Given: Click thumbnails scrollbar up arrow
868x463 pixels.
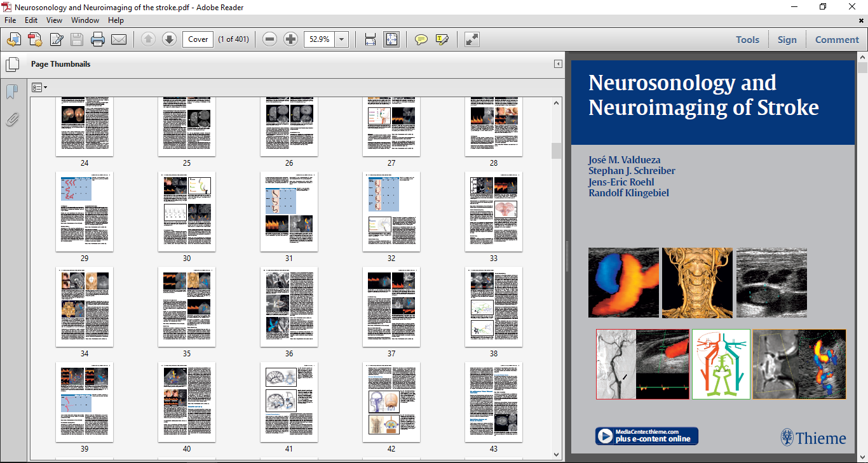Looking at the screenshot, I should click(557, 103).
